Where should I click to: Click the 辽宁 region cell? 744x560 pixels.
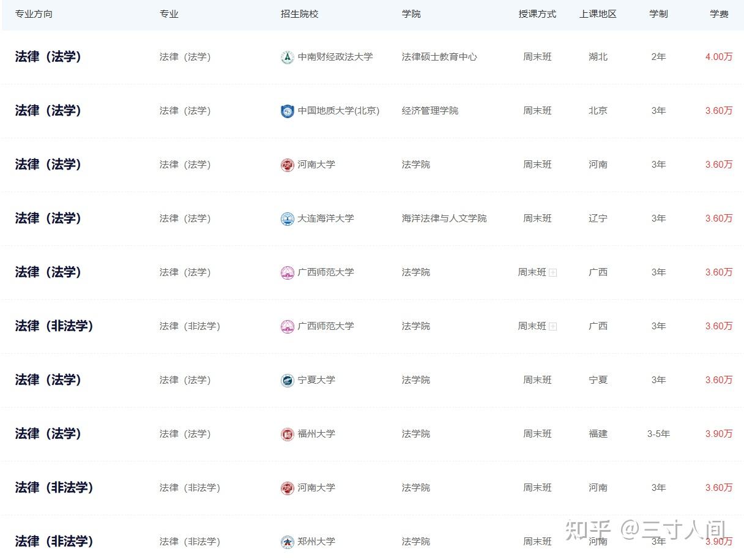click(598, 218)
